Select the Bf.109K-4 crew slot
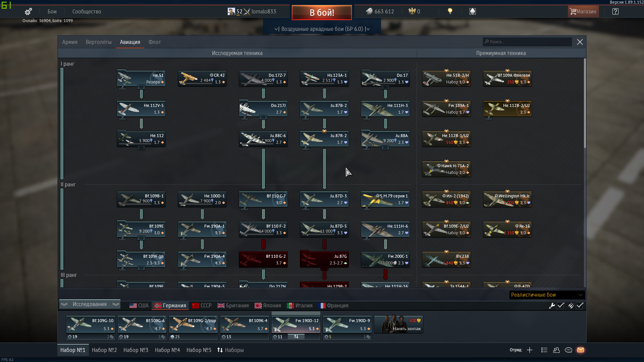This screenshot has height=362, width=644. point(245,324)
